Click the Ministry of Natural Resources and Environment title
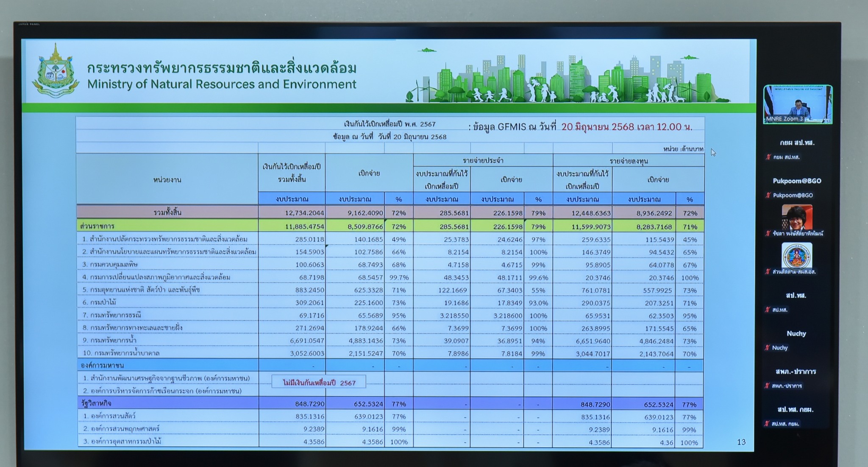The height and width of the screenshot is (467, 868). point(222,84)
